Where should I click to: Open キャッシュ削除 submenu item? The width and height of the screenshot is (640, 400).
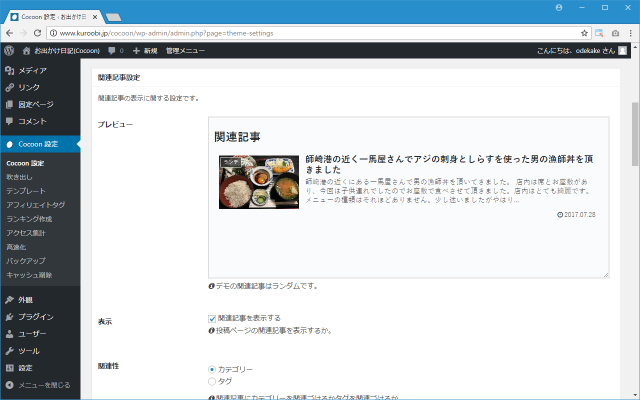click(29, 275)
